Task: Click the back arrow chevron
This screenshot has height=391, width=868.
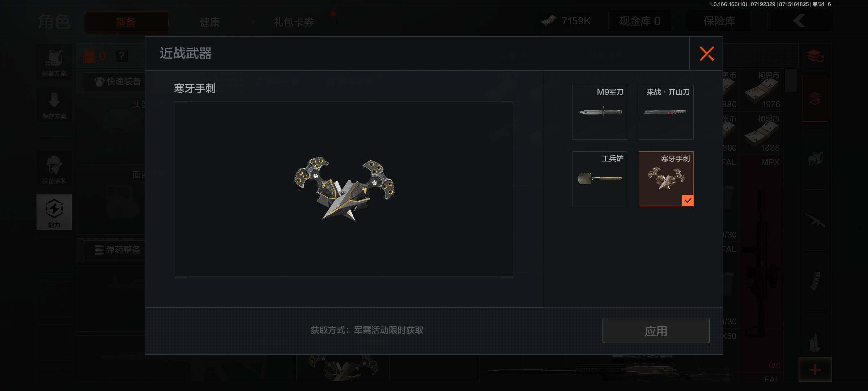Action: click(x=799, y=21)
